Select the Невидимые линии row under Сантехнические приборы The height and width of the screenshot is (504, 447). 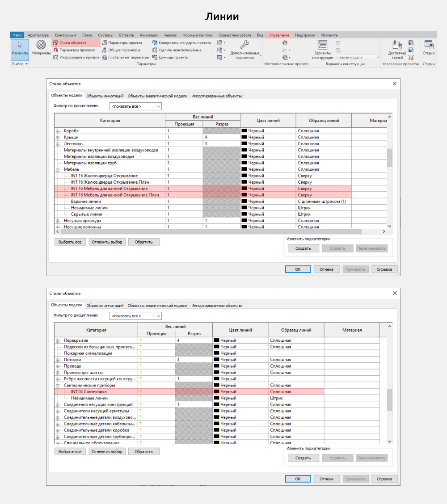(217, 398)
